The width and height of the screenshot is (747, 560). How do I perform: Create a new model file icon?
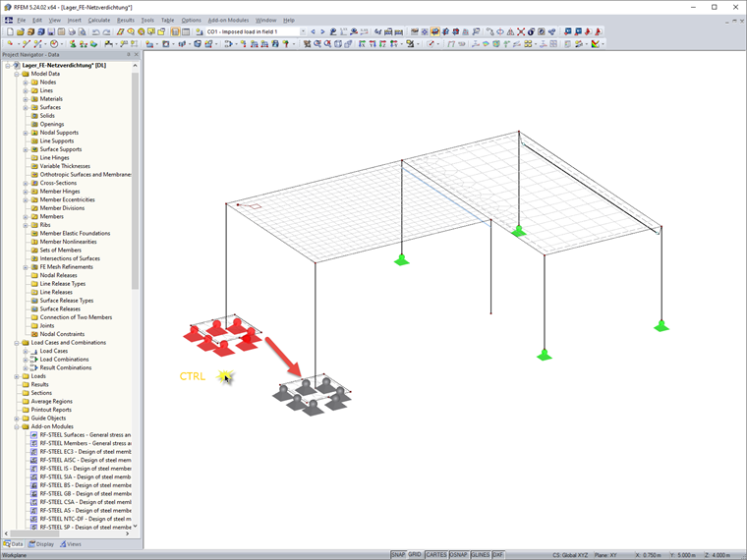10,31
